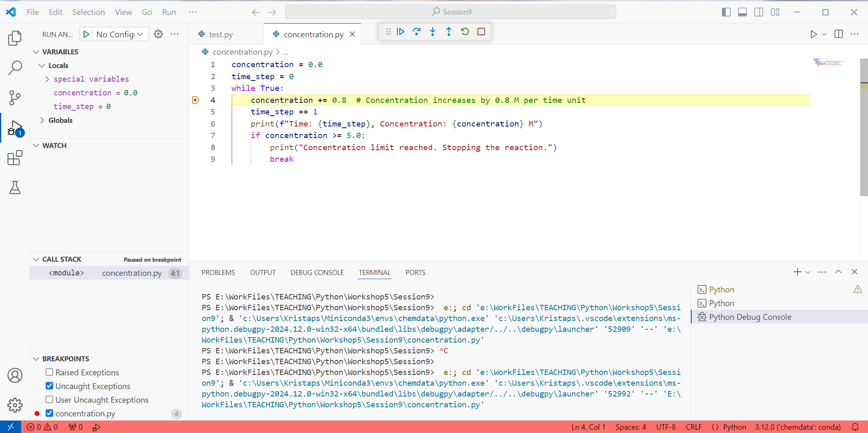
Task: Collapse the BREAKPOINTS section
Action: [x=37, y=359]
